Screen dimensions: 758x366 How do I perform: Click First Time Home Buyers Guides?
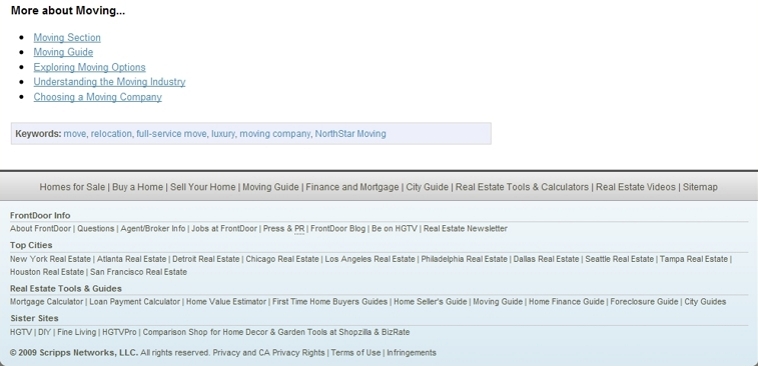coord(330,302)
